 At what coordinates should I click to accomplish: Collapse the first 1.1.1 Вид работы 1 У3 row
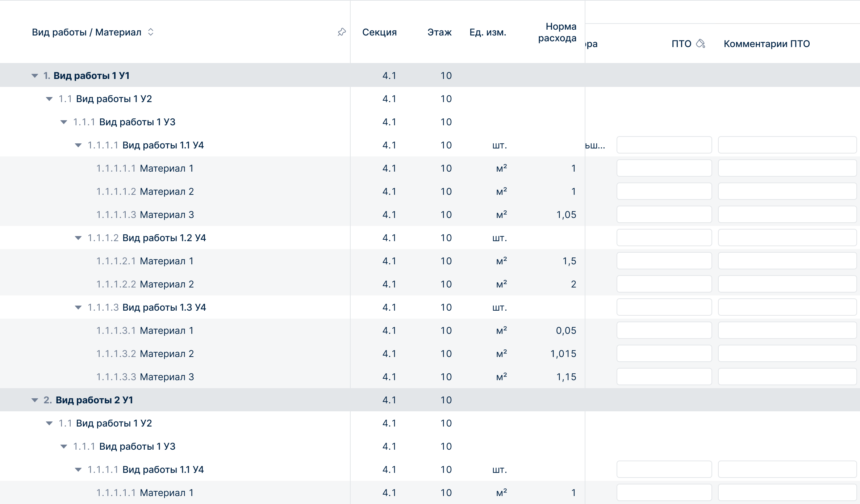point(64,122)
